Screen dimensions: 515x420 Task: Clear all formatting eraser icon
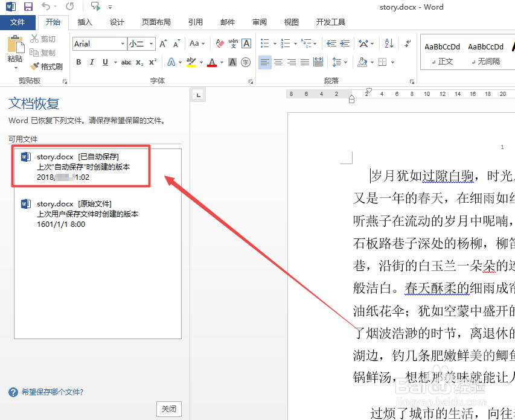point(220,43)
